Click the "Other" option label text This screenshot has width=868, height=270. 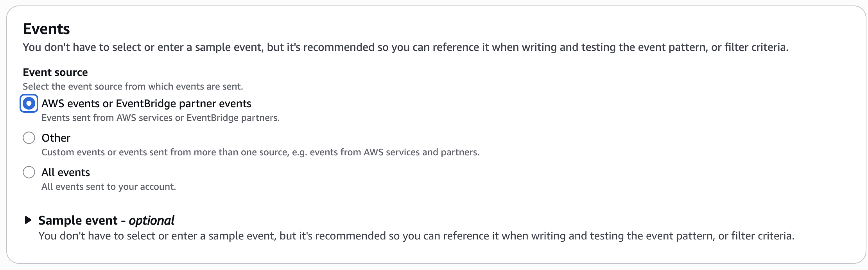(x=56, y=138)
